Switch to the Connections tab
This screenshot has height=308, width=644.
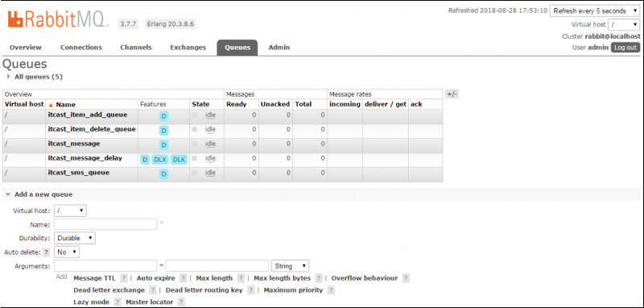(81, 48)
